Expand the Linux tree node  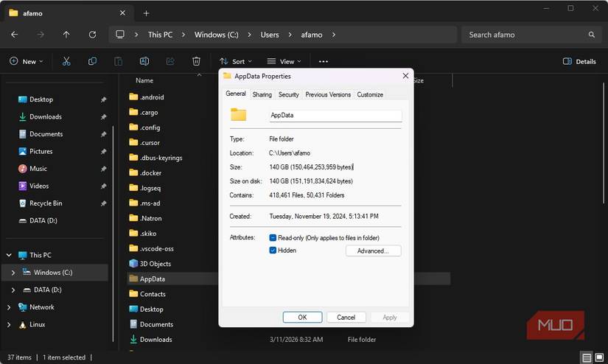coord(9,324)
